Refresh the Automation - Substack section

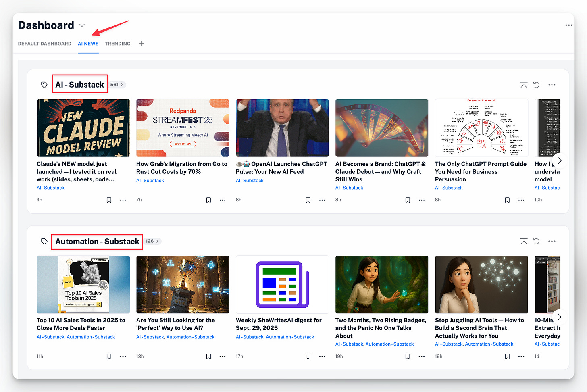[537, 241]
